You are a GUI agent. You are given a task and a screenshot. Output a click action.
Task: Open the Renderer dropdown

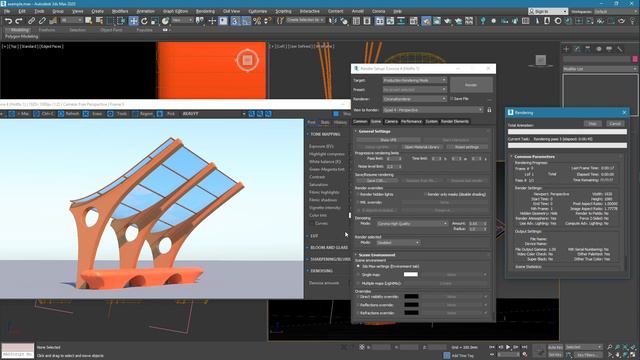click(414, 99)
